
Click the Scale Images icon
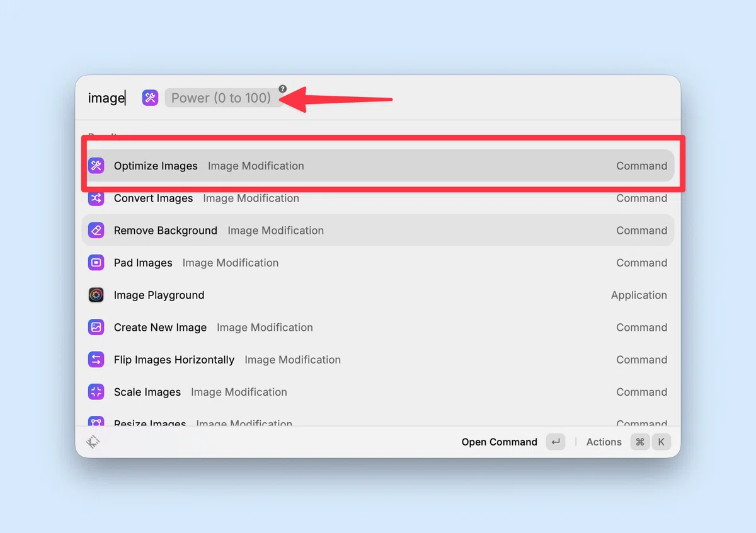point(96,392)
